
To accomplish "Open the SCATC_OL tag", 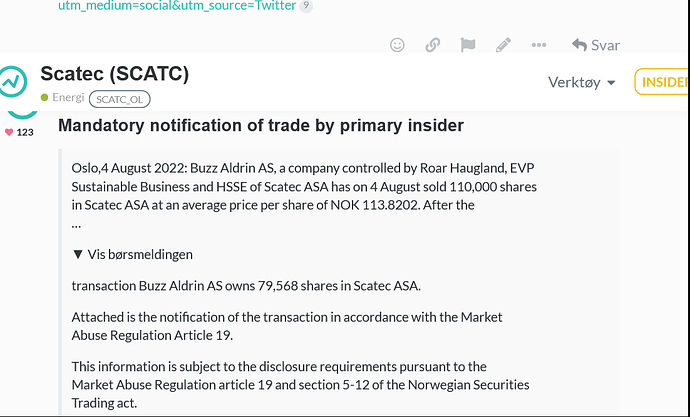I will click(120, 99).
